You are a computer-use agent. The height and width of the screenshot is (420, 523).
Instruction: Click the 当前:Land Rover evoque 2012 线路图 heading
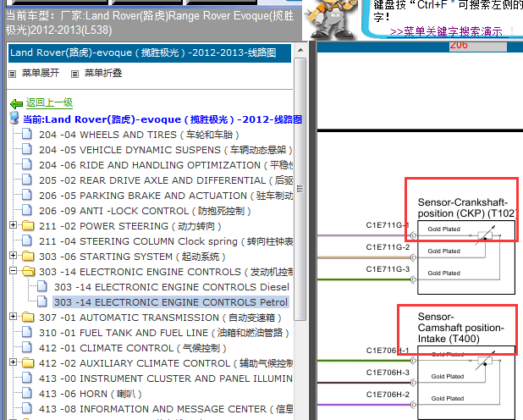coord(162,119)
